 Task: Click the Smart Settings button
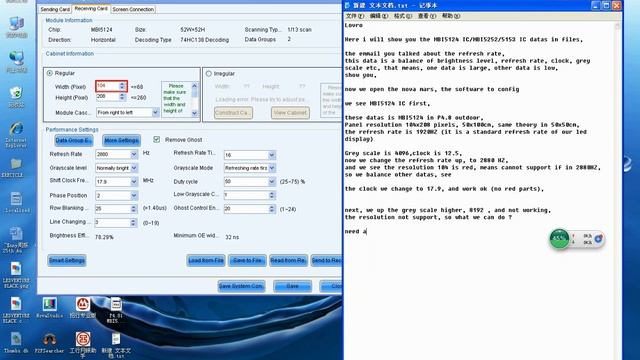(67, 260)
